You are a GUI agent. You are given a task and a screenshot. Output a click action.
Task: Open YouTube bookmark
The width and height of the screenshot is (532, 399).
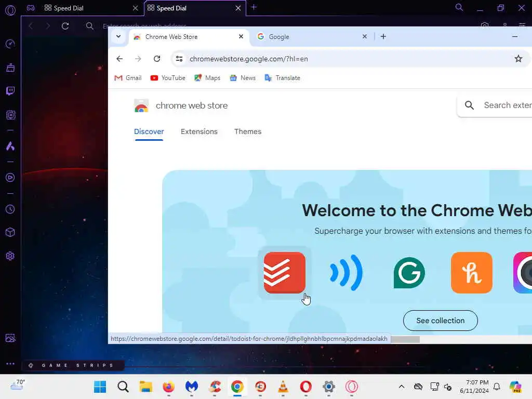(x=168, y=78)
